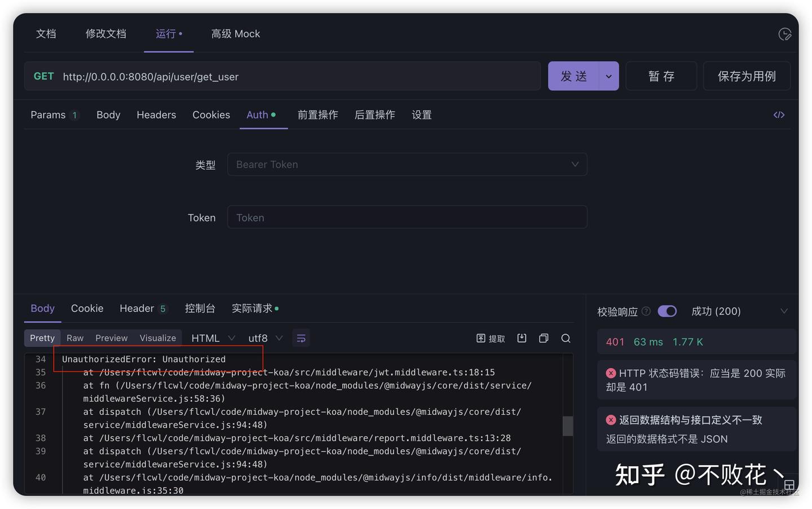The height and width of the screenshot is (509, 812).
Task: Click the 1.77 K response size
Action: (688, 342)
